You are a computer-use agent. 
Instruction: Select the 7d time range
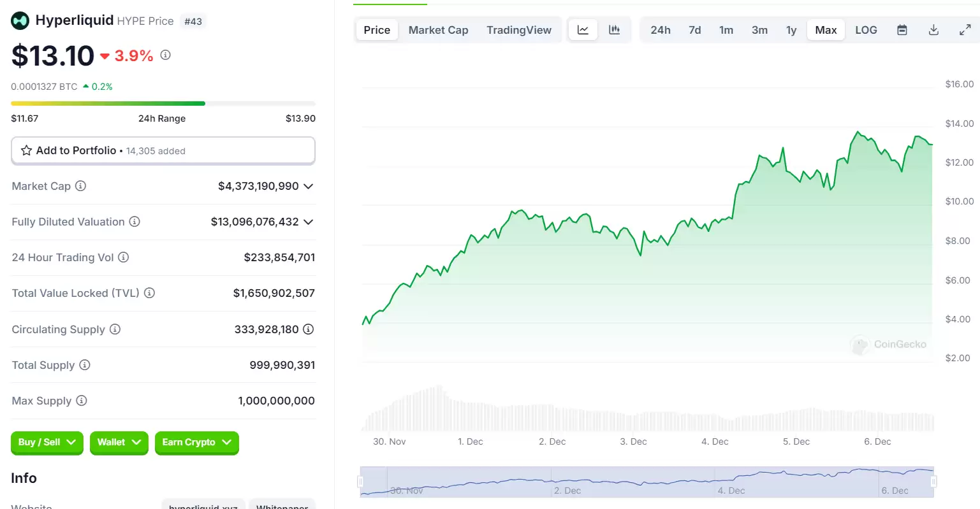(x=694, y=30)
